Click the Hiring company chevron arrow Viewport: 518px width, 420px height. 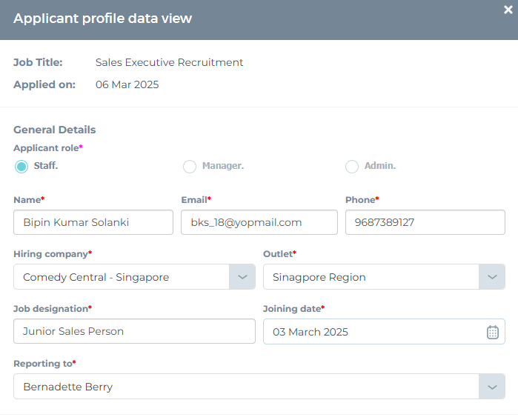click(242, 277)
